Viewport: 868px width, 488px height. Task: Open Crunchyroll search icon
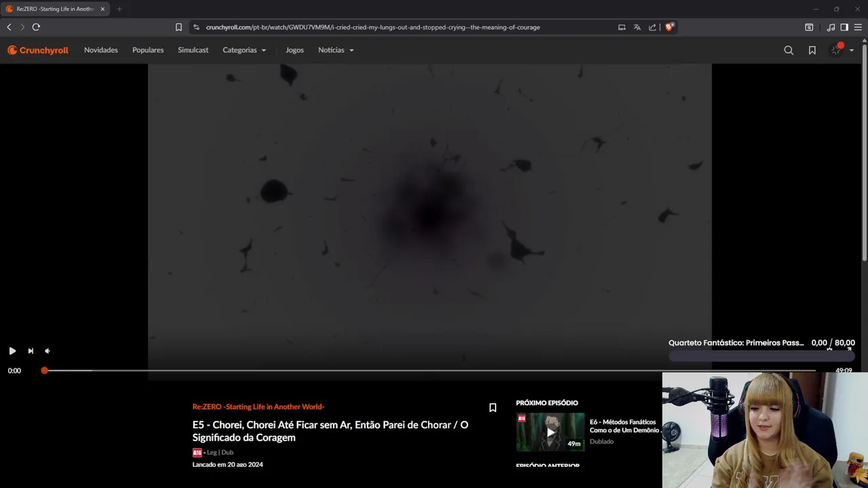pos(789,50)
